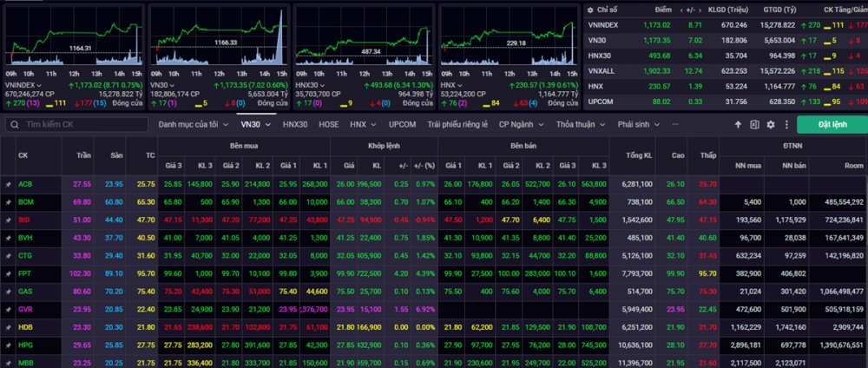This screenshot has width=868, height=368.
Task: Click HPG total volume 10,636,100
Action: (635, 345)
